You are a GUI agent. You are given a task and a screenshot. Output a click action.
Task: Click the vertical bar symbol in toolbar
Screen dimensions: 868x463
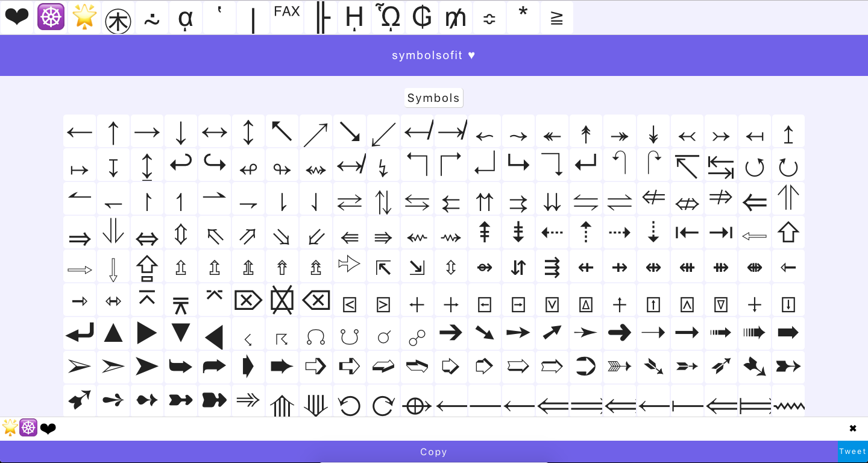[253, 17]
